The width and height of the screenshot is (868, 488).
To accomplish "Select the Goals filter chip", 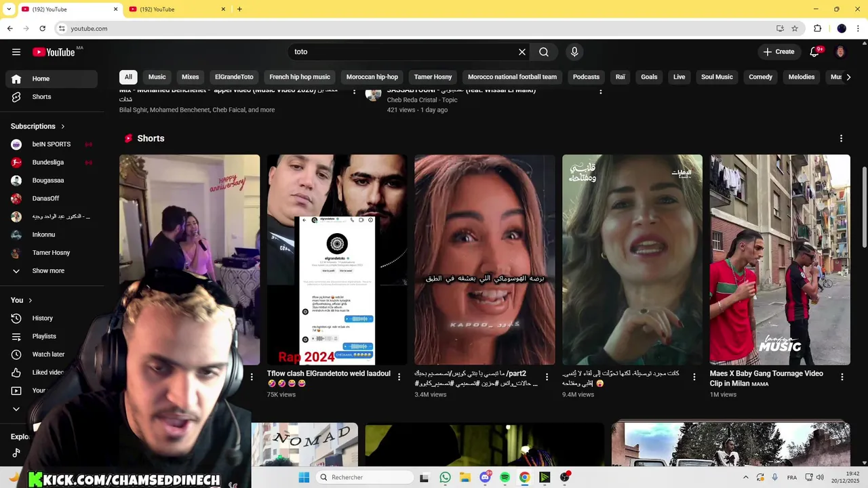I will coord(650,77).
